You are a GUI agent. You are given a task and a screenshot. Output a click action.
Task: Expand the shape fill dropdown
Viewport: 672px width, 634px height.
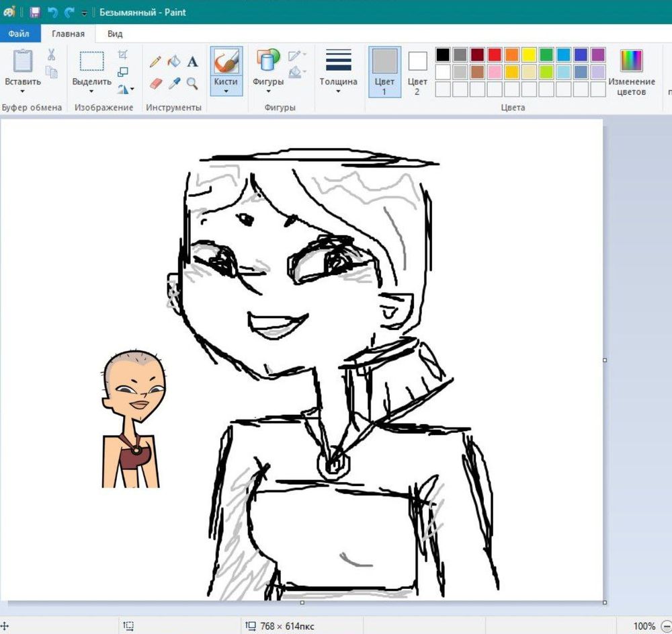[x=304, y=71]
